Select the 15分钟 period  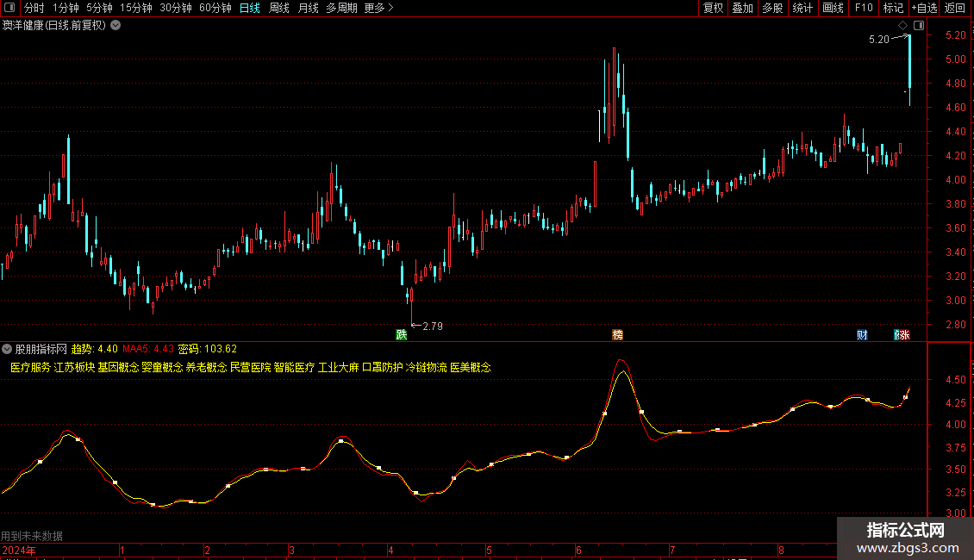[x=136, y=8]
